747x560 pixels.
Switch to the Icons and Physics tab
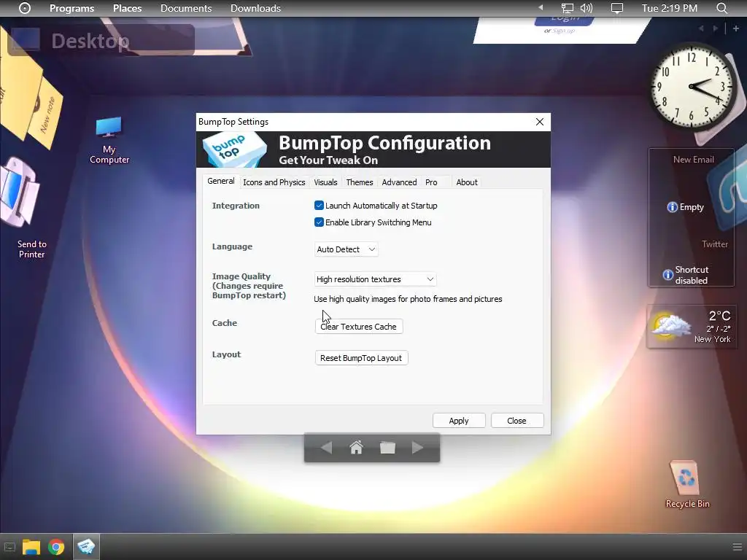pos(274,182)
